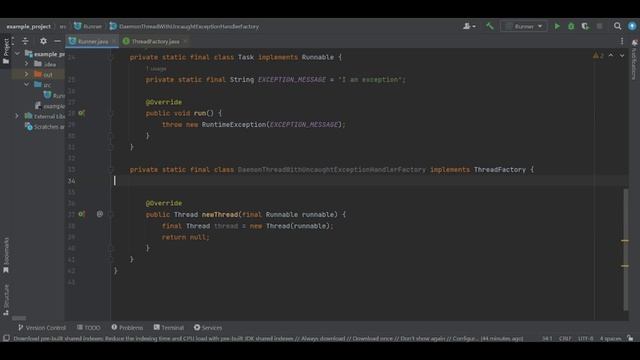Select the Runner class under src

tap(54, 96)
